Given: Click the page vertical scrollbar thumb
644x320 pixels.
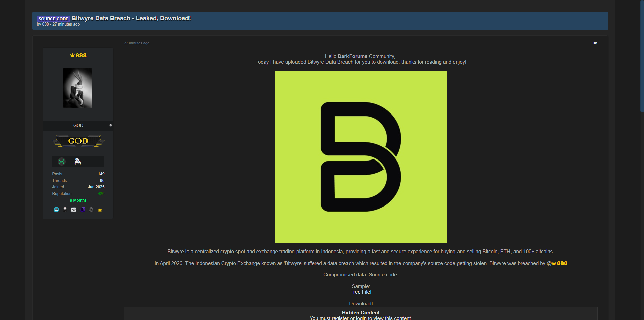Looking at the screenshot, I should click(x=642, y=57).
